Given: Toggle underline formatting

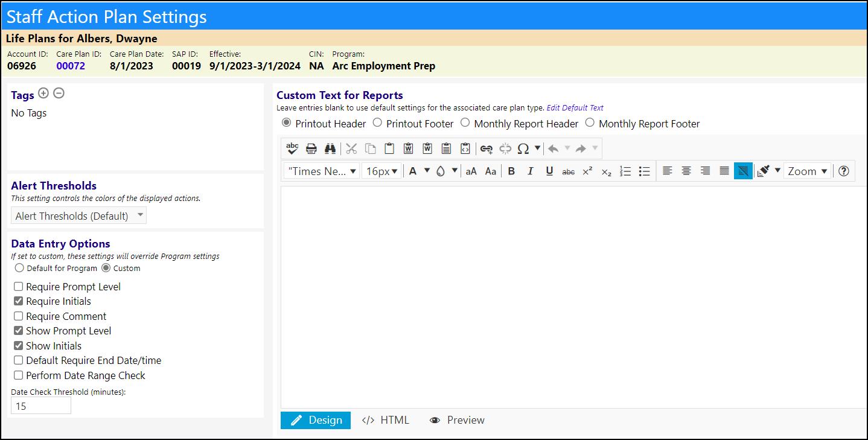Looking at the screenshot, I should 549,171.
